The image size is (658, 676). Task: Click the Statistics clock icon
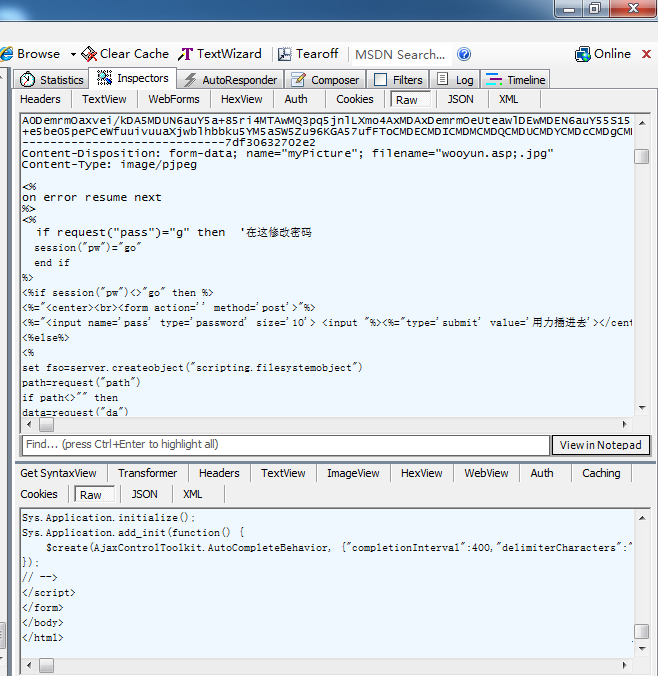coord(27,79)
